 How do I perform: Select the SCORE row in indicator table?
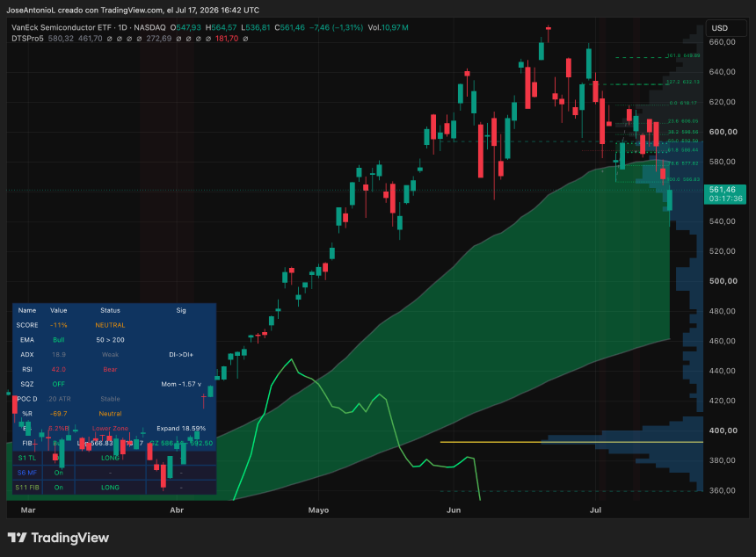coord(114,325)
